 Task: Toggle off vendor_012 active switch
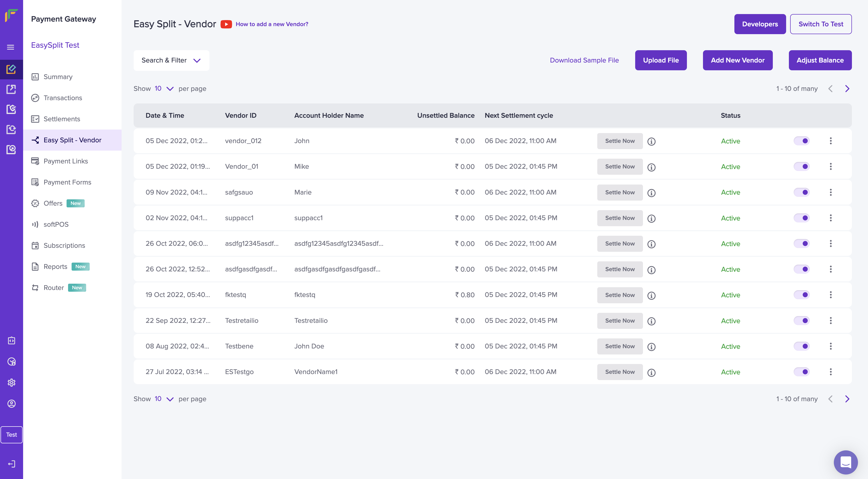tap(802, 141)
